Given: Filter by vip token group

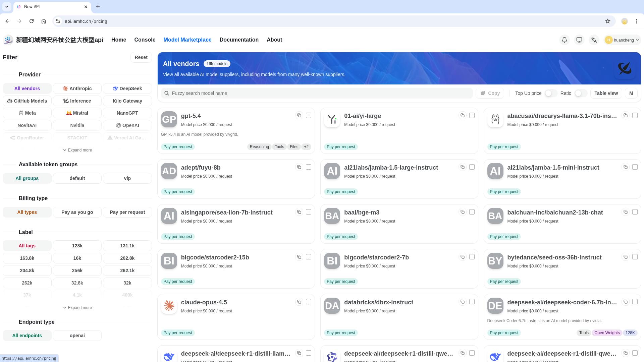Looking at the screenshot, I should click(127, 178).
